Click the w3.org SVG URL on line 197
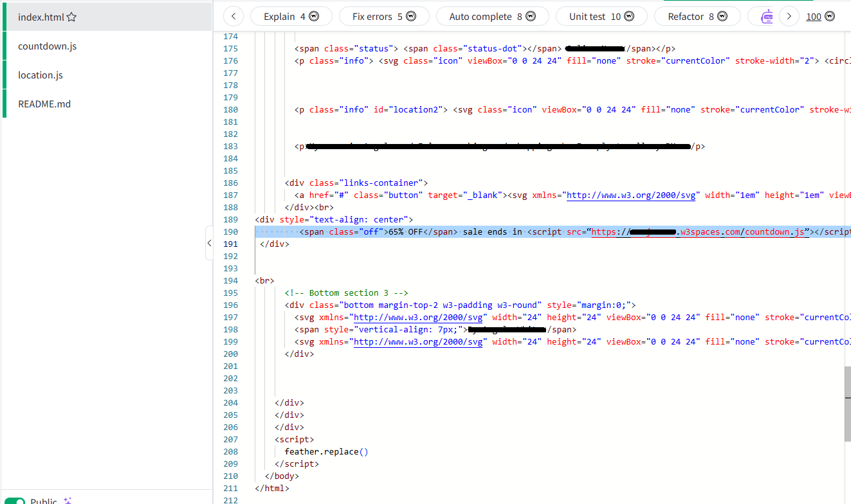Image resolution: width=851 pixels, height=504 pixels. point(418,318)
